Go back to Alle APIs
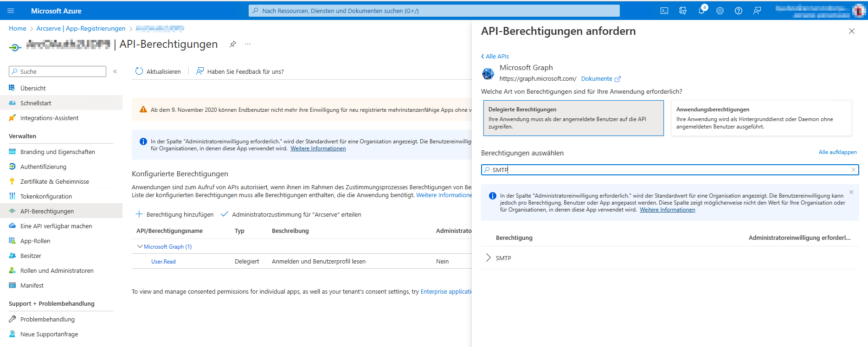The width and height of the screenshot is (868, 347). [x=495, y=56]
